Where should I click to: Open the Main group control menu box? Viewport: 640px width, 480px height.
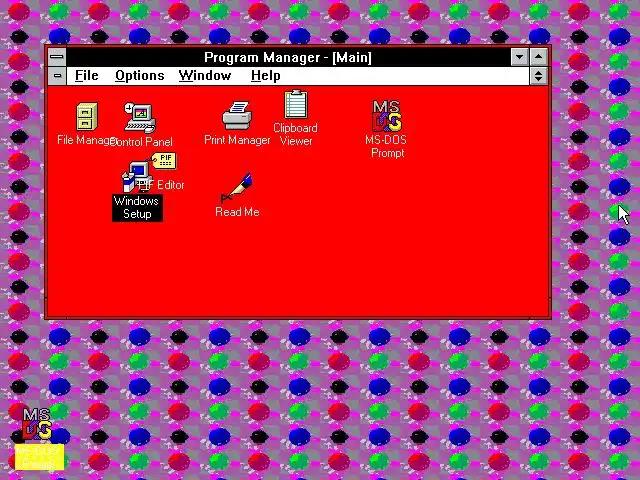[x=57, y=76]
